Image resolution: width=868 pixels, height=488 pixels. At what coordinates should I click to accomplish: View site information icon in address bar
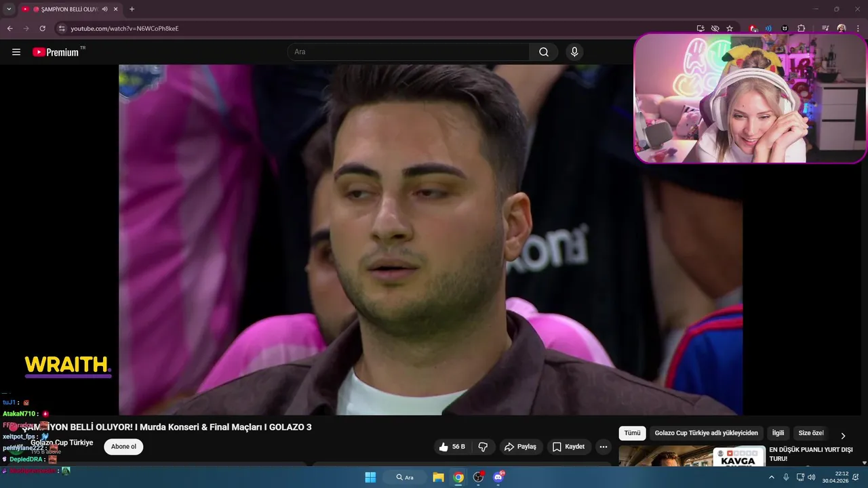62,28
